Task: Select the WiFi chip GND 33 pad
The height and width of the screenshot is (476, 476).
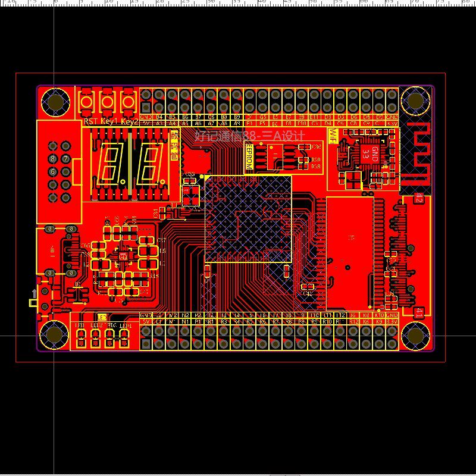Action: tap(370, 154)
